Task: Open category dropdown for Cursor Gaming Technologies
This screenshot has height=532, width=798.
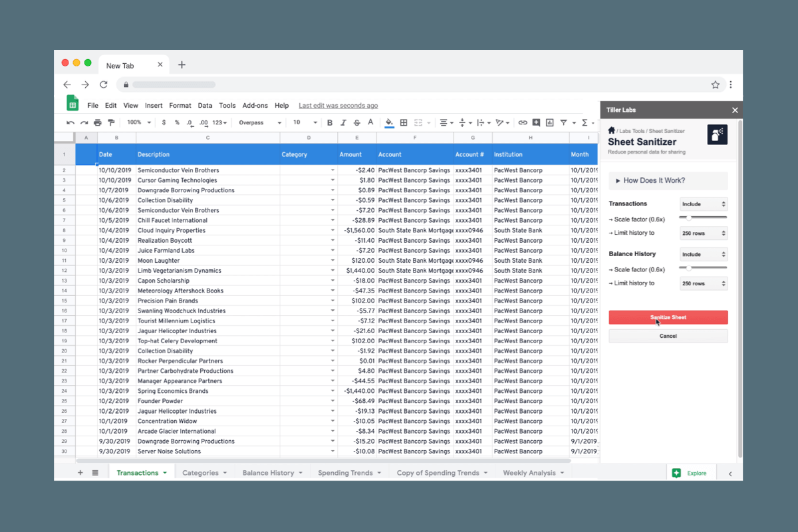Action: click(x=332, y=180)
